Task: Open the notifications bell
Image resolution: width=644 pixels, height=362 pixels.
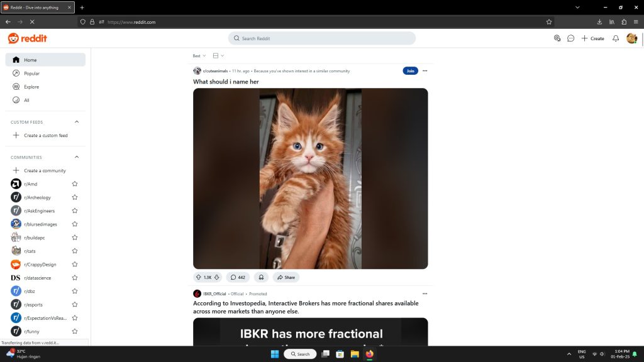Action: click(615, 38)
